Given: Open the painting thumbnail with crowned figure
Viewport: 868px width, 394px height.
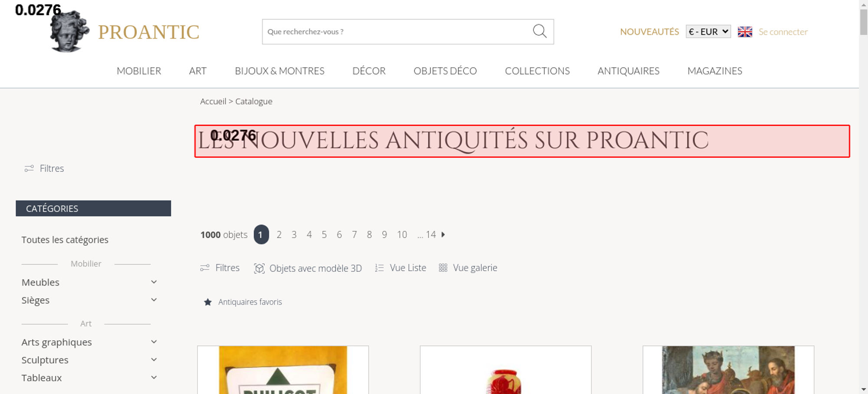Looking at the screenshot, I should [x=728, y=370].
